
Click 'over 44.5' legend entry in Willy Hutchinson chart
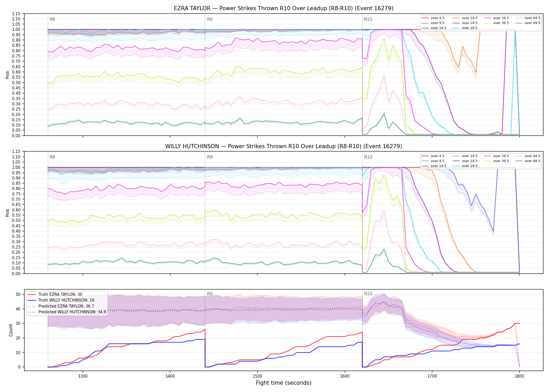528,156
